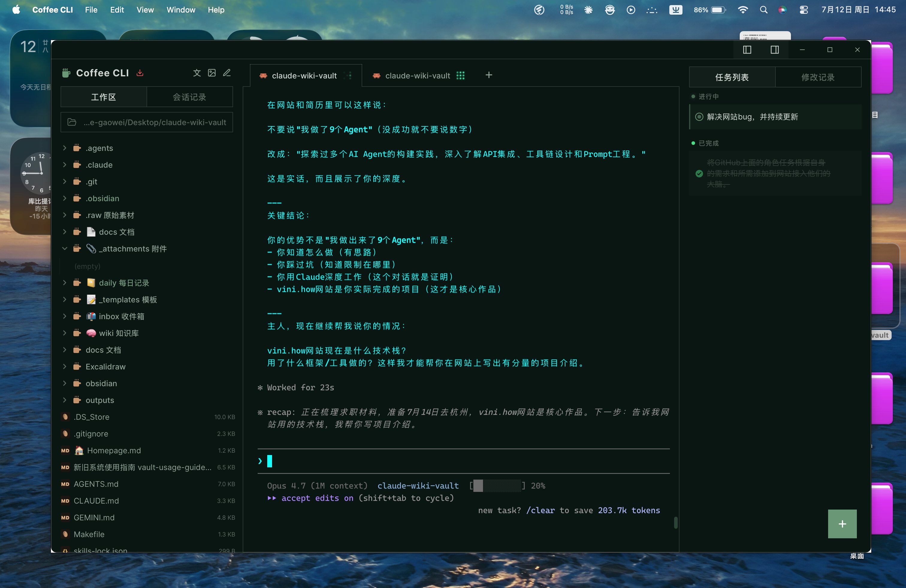Collapse the _attachments 附件 folder
The width and height of the screenshot is (906, 588).
click(64, 249)
